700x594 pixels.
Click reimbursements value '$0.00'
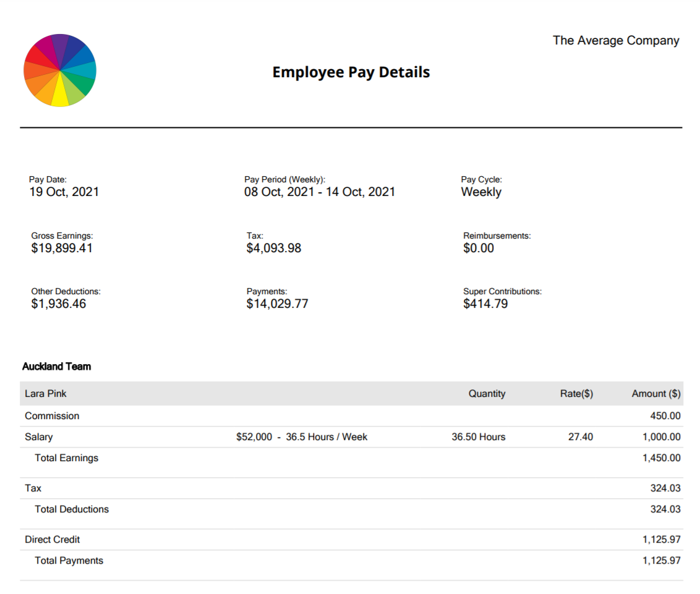click(479, 248)
